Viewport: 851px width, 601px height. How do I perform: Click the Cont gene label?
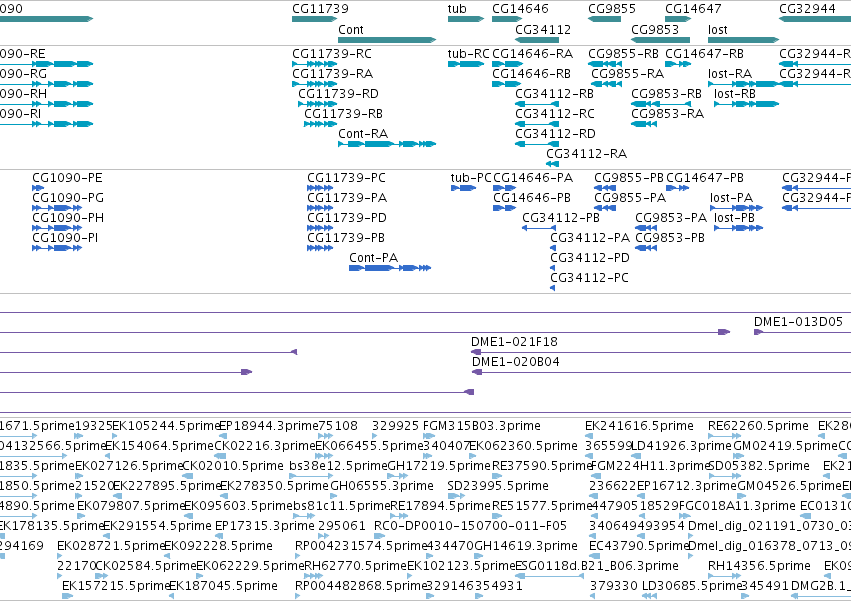pyautogui.click(x=351, y=30)
